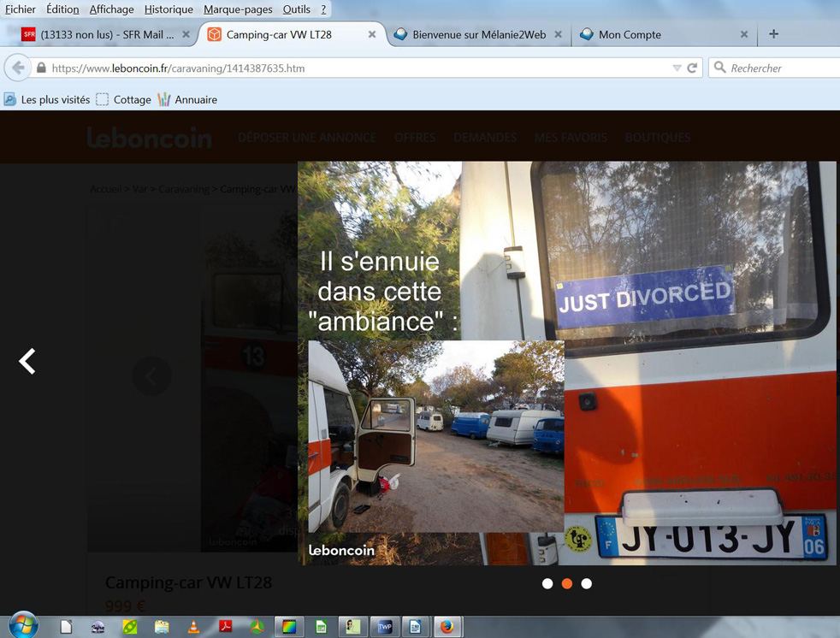Close the Mon Compte tab
Image resolution: width=840 pixels, height=638 pixels.
(x=743, y=34)
